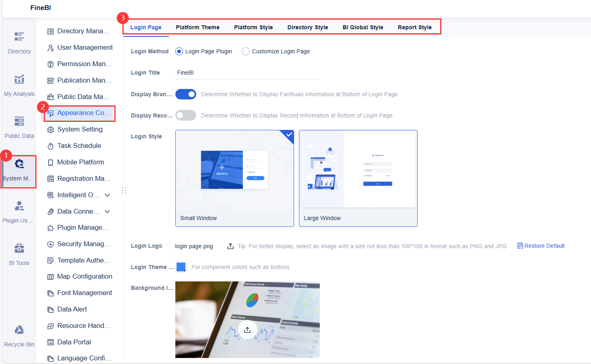Viewport: 591px width, 364px height.
Task: Open the Directory sidebar icon
Action: click(19, 41)
